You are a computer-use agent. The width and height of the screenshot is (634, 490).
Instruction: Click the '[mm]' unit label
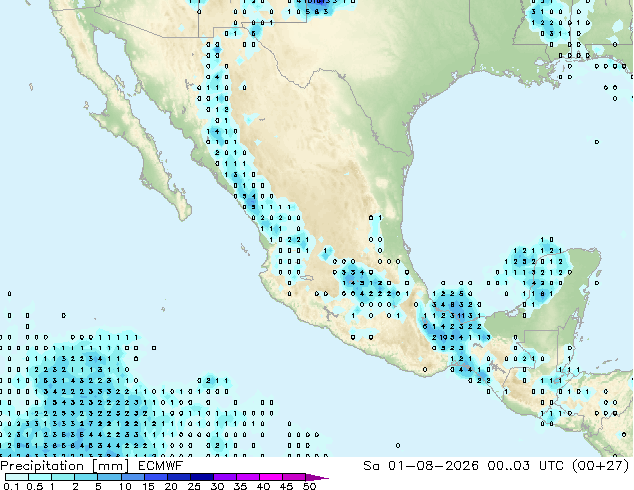(x=111, y=466)
